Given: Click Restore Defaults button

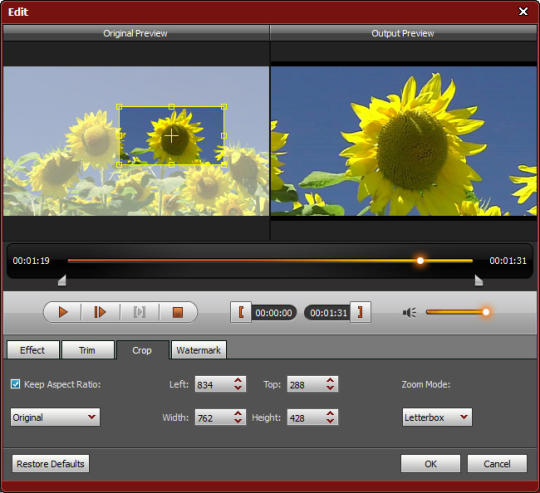Looking at the screenshot, I should click(x=51, y=464).
